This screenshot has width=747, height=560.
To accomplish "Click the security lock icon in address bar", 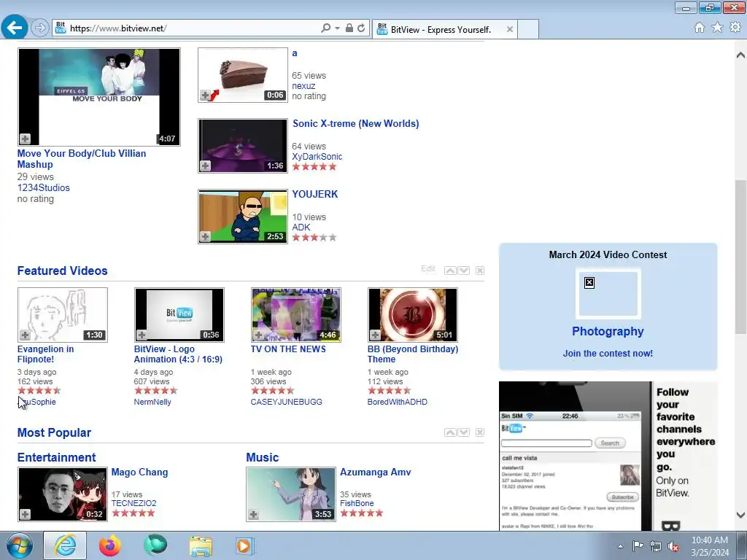I will point(349,28).
